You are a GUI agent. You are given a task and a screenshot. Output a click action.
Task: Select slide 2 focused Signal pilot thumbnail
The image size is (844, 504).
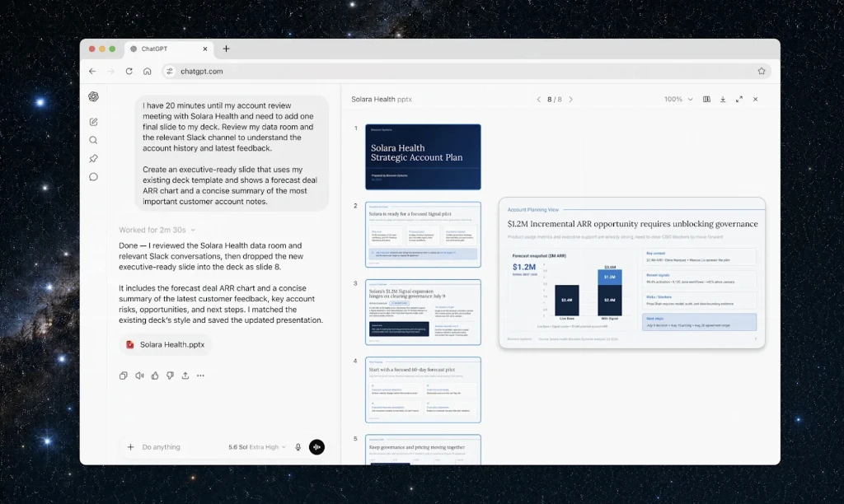click(423, 235)
